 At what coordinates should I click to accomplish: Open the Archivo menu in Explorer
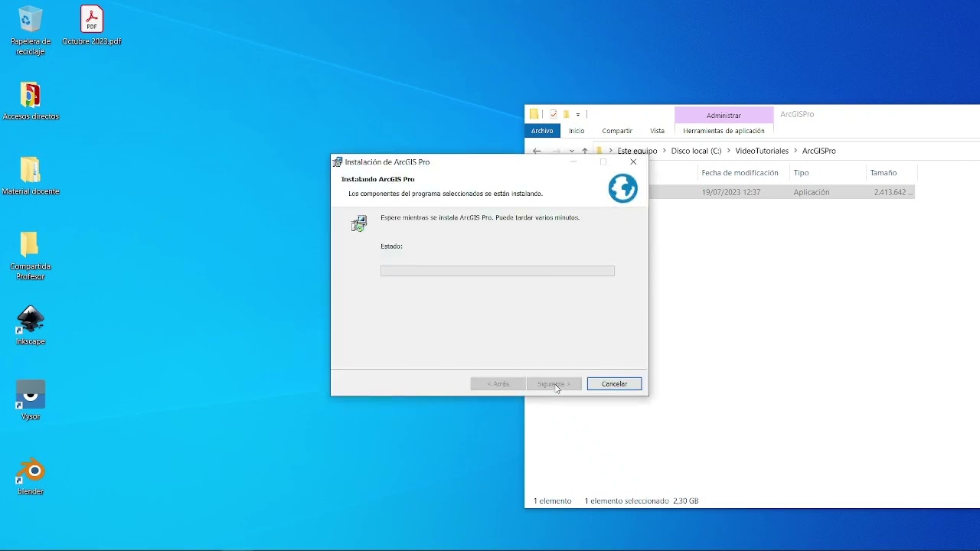(542, 131)
